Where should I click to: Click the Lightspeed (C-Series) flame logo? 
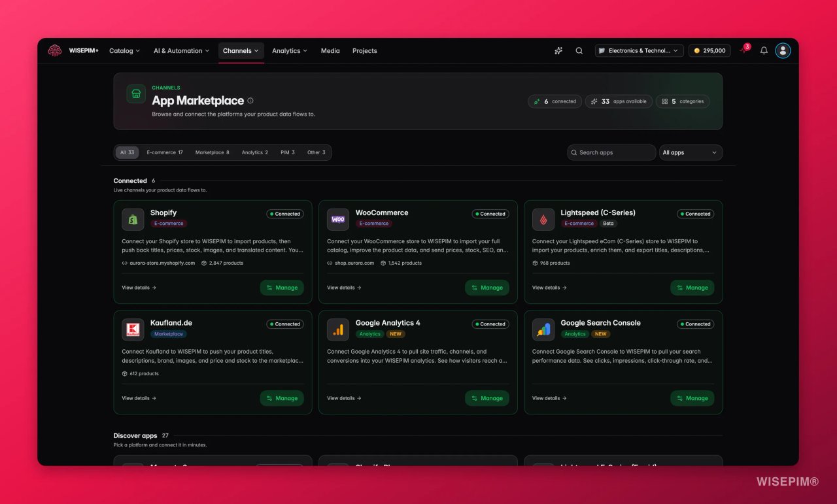tap(543, 220)
